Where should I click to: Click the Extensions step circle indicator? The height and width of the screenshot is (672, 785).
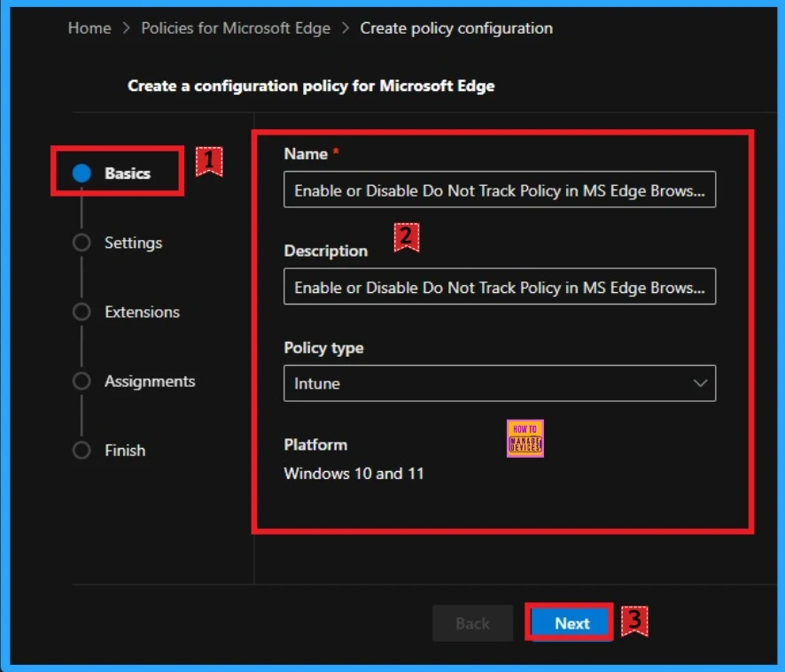coord(82,312)
